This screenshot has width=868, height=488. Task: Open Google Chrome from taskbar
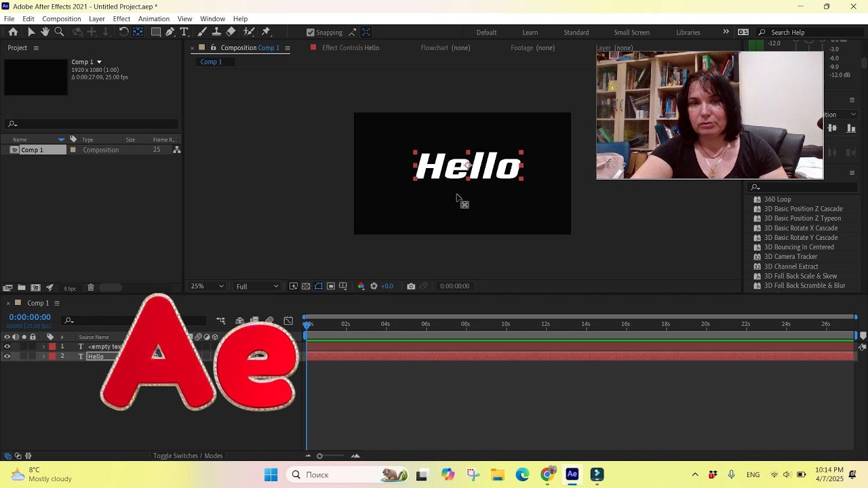tap(547, 474)
